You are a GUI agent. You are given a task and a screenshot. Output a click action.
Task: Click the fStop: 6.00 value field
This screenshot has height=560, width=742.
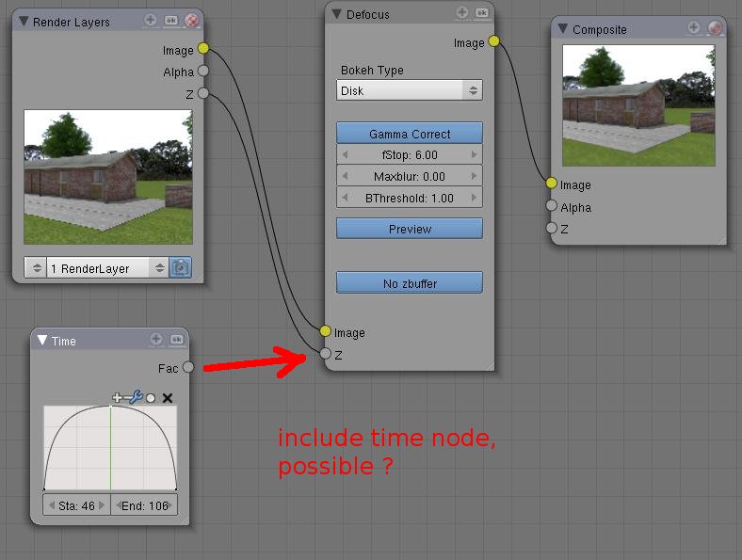[x=410, y=154]
